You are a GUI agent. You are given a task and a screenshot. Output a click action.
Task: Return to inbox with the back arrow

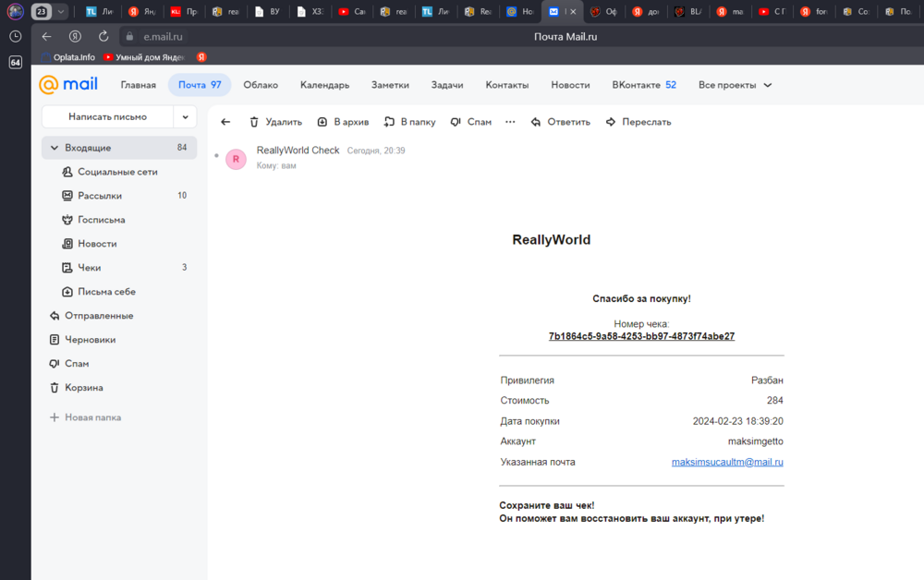pos(225,122)
